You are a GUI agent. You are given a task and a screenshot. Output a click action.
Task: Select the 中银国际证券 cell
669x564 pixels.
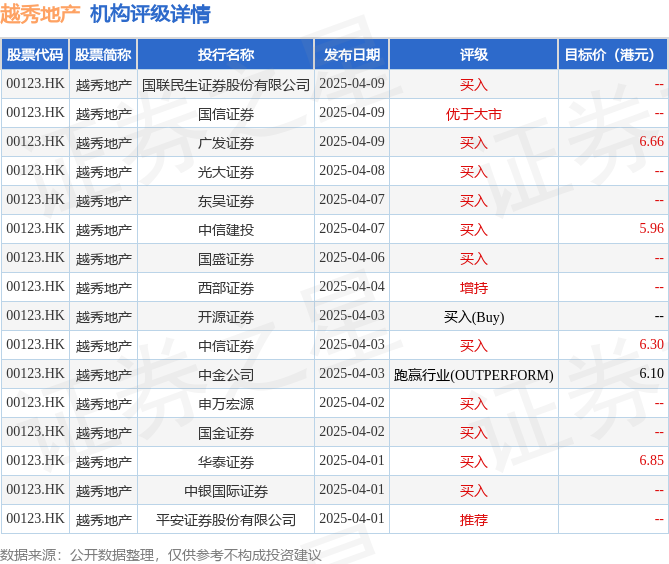[x=226, y=491]
